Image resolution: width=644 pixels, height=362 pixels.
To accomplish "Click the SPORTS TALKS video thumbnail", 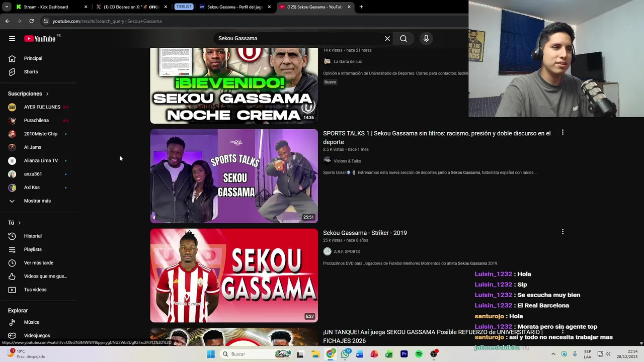I will (234, 176).
